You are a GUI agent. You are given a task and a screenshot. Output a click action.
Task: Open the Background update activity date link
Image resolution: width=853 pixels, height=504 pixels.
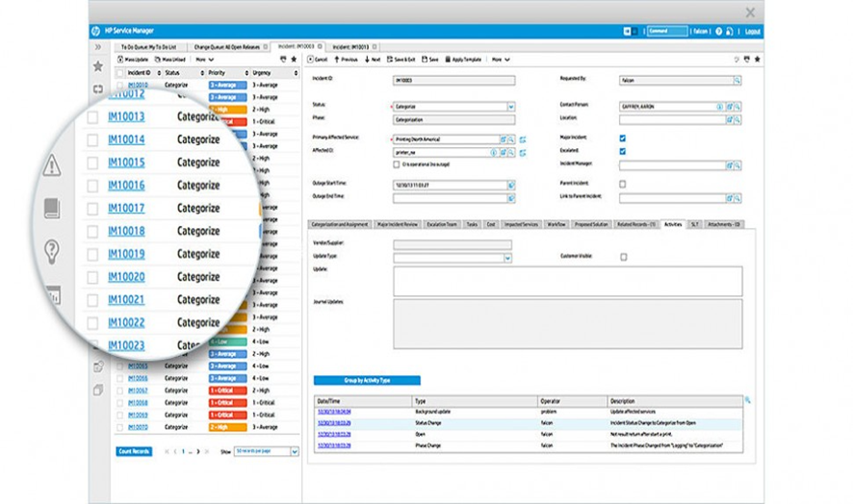(x=334, y=412)
